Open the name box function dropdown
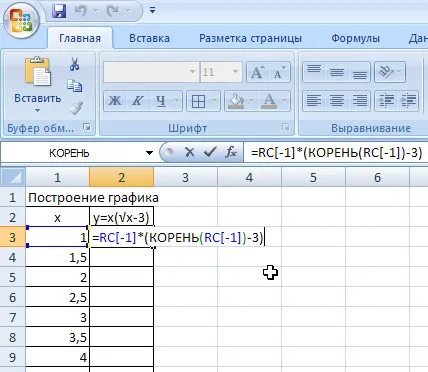This screenshot has width=428, height=372. click(149, 153)
